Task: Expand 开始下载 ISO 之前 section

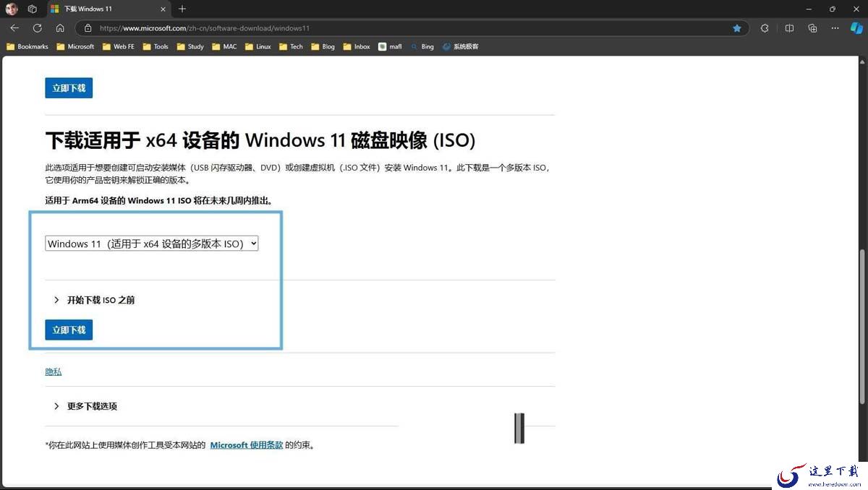Action: pyautogui.click(x=94, y=300)
